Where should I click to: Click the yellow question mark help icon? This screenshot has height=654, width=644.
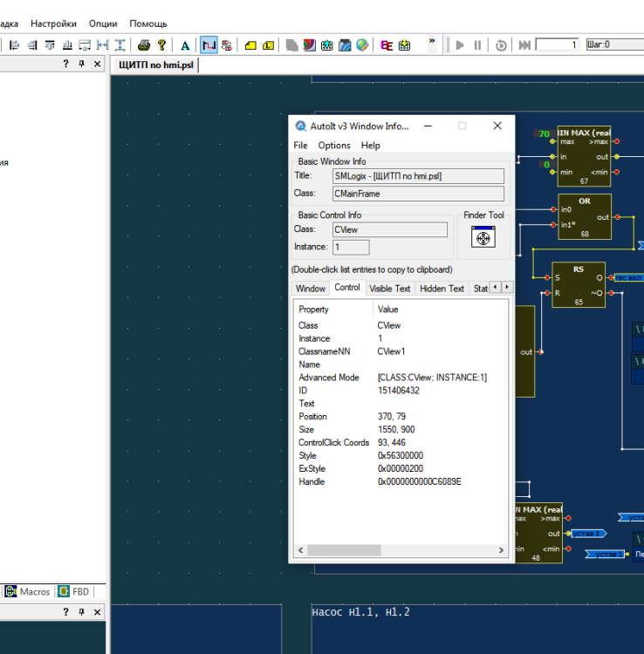[x=162, y=45]
